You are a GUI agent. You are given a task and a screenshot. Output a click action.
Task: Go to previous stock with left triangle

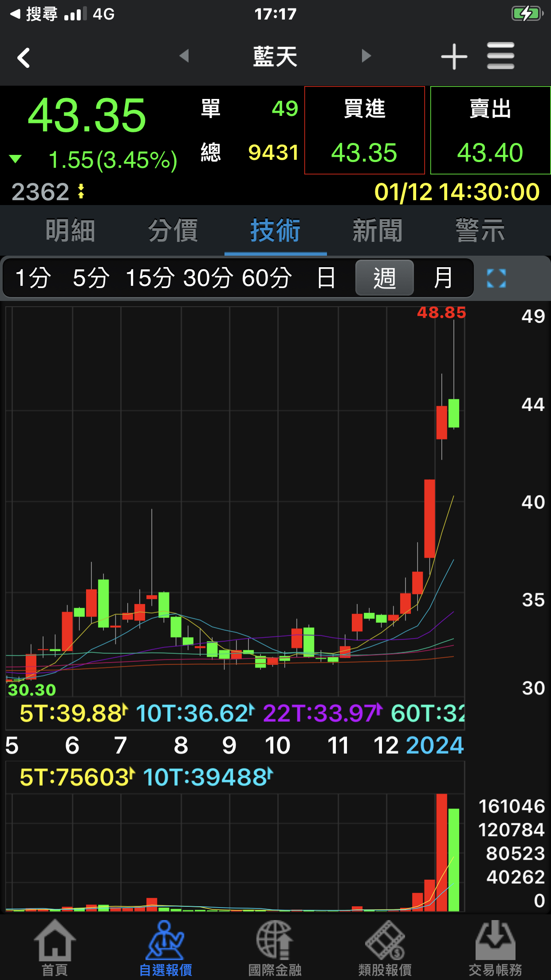pos(184,56)
